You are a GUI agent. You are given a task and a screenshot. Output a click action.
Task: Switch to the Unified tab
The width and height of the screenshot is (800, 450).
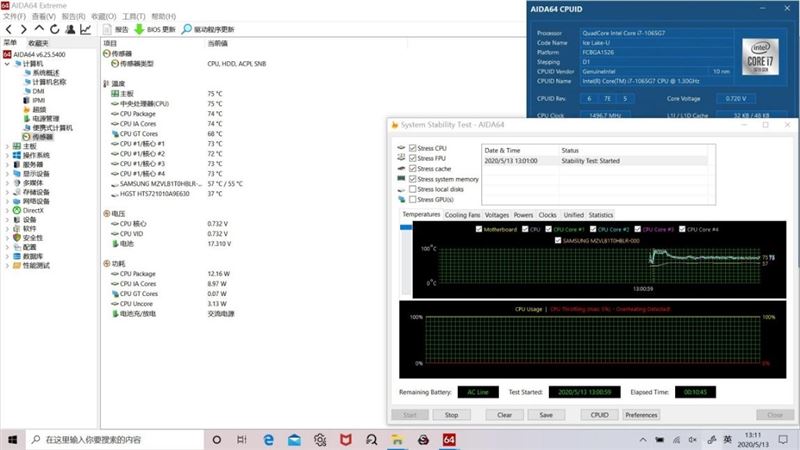(573, 215)
